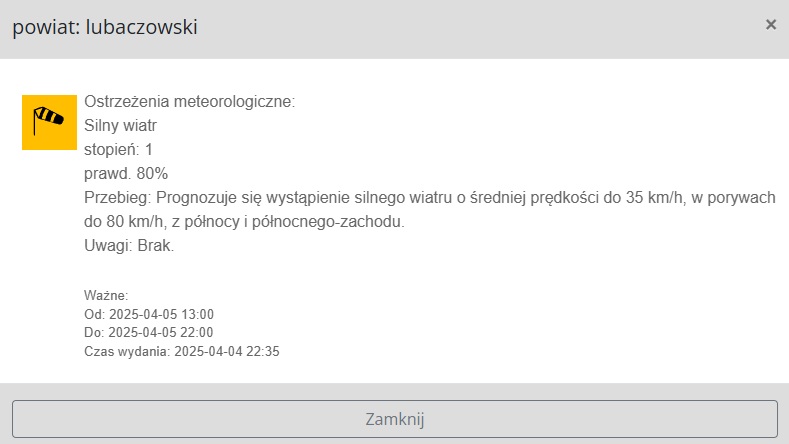789x444 pixels.
Task: Click the "Od: 2025-04-05 13:00" start time
Action: pos(149,314)
